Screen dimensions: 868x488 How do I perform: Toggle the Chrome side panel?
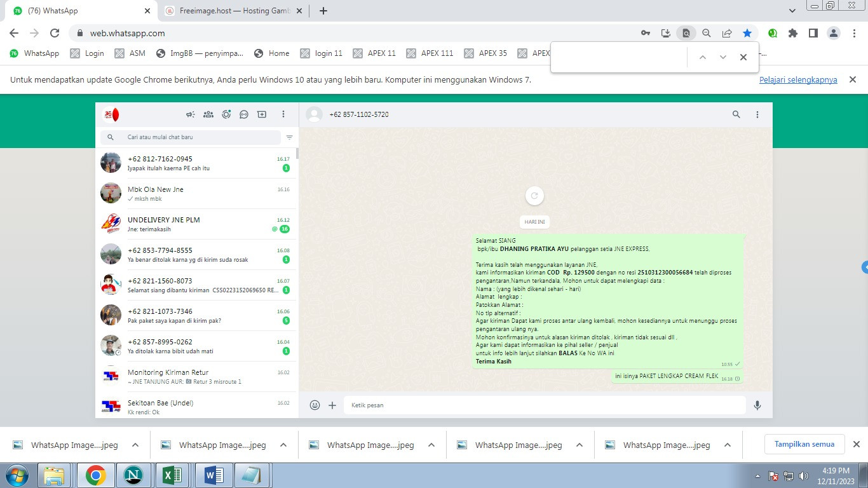click(813, 33)
